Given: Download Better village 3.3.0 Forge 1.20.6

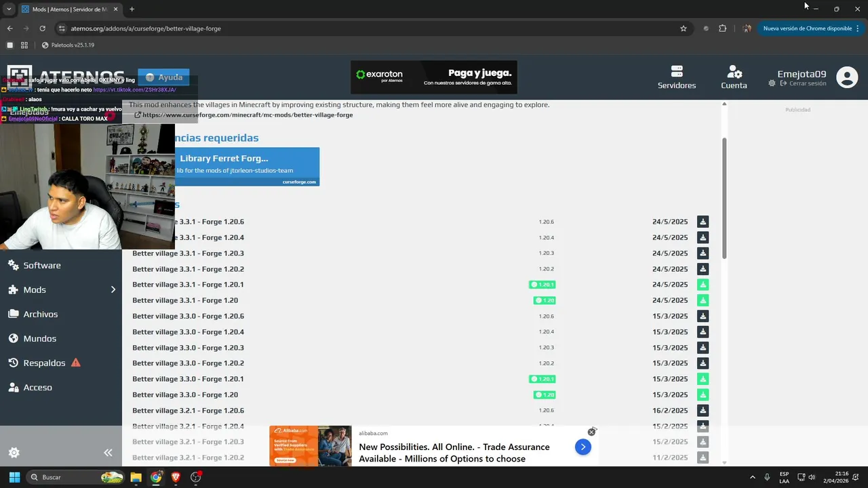Looking at the screenshot, I should (x=703, y=316).
